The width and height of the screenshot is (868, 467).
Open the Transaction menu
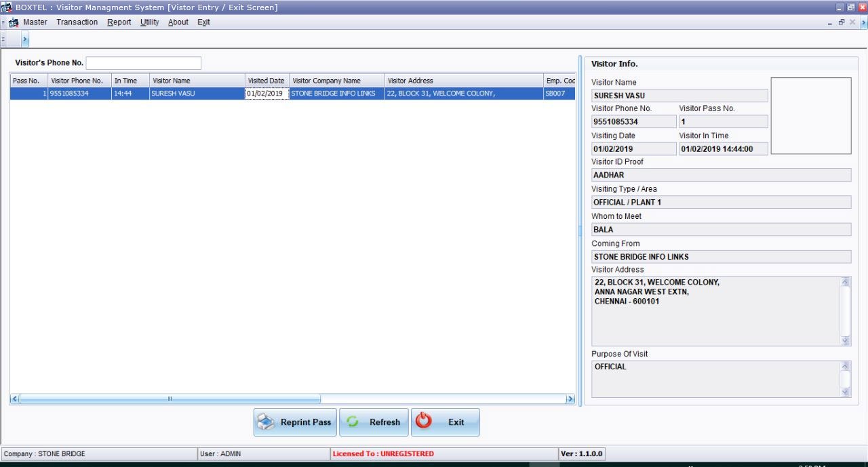77,22
